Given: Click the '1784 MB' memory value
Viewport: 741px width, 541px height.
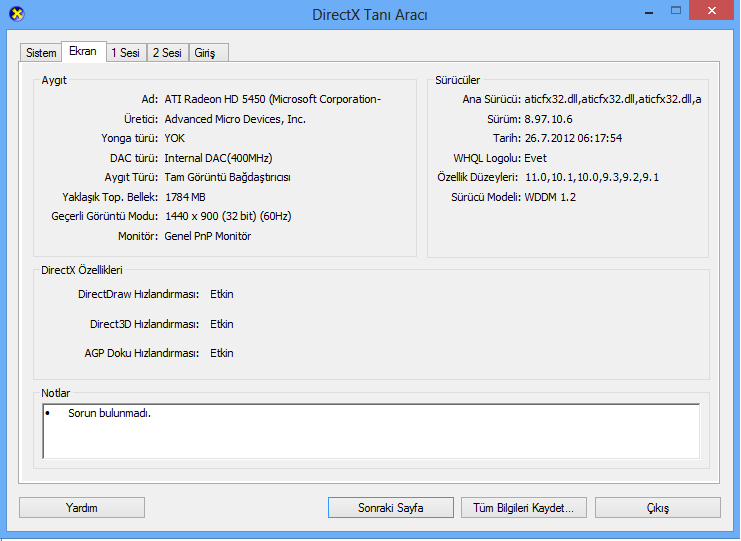Looking at the screenshot, I should tap(185, 197).
